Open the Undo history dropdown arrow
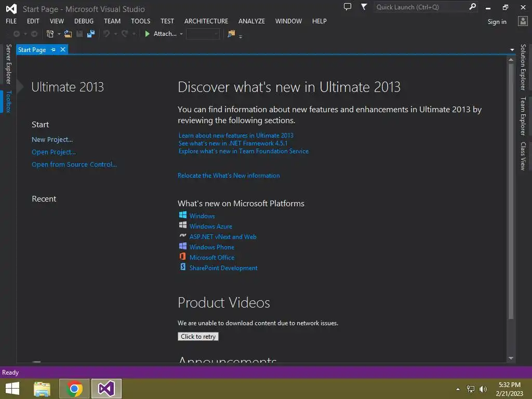This screenshot has width=532, height=399. (x=115, y=34)
